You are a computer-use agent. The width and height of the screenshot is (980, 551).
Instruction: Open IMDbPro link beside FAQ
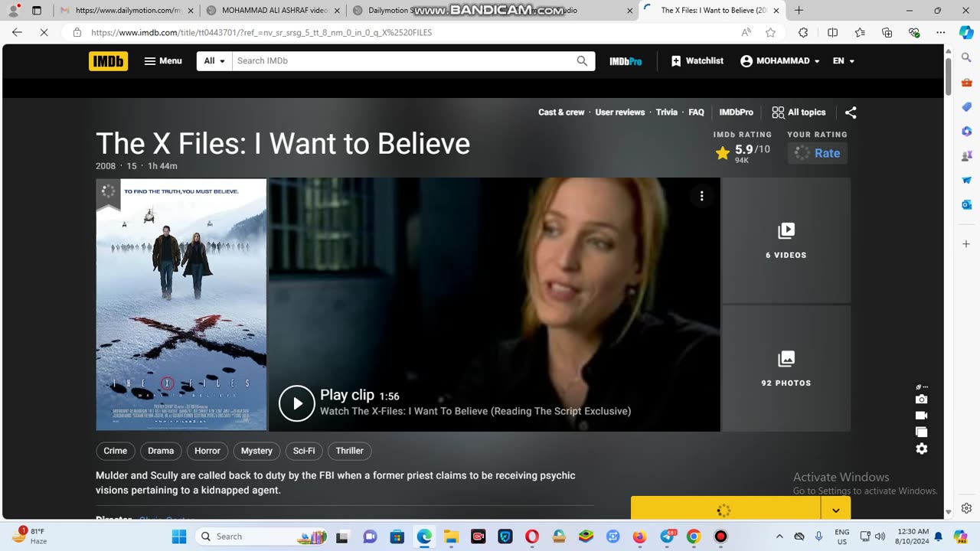(x=737, y=112)
